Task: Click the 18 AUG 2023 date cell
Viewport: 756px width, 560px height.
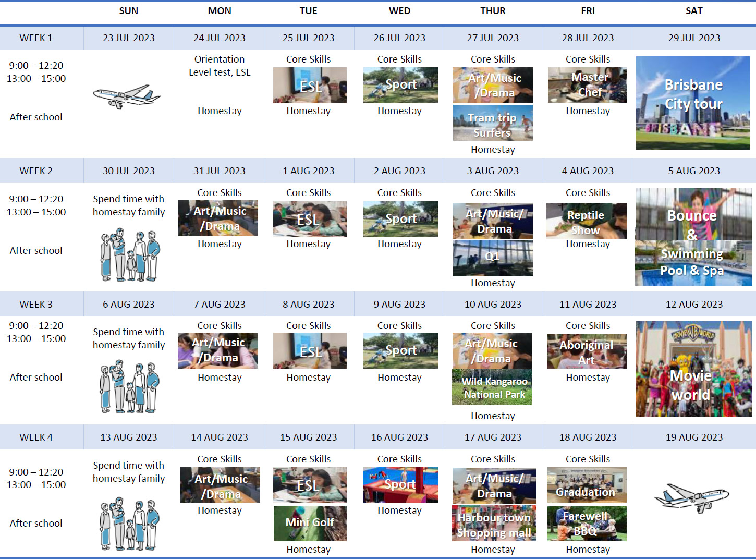Action: [x=588, y=437]
